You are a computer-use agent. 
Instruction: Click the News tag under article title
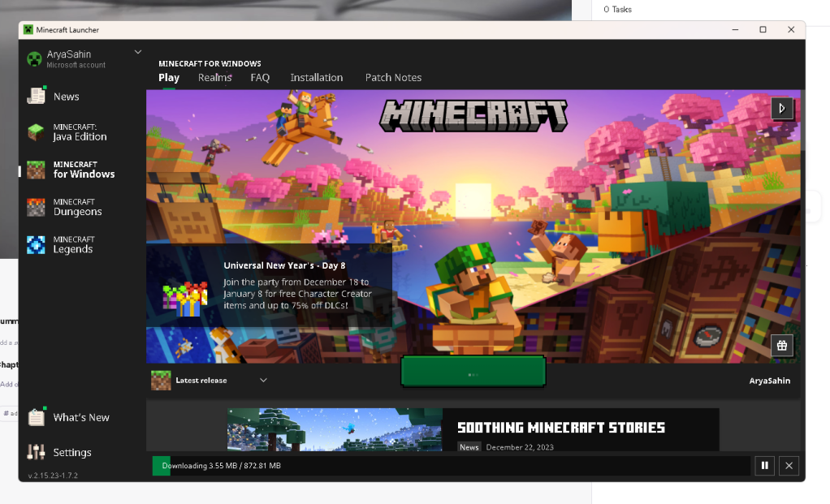pos(469,447)
